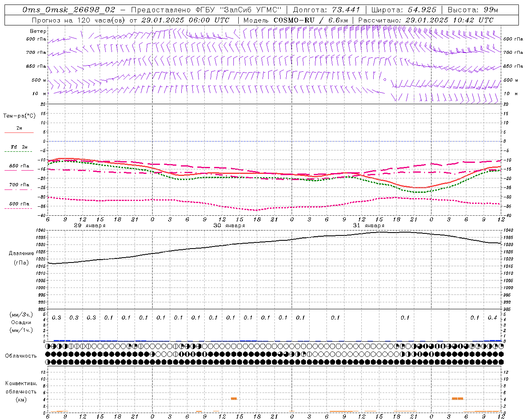Select the text Предоставлено ФГБУ "ЗапСиб УГМС"
525x420 pixels.
[206, 10]
